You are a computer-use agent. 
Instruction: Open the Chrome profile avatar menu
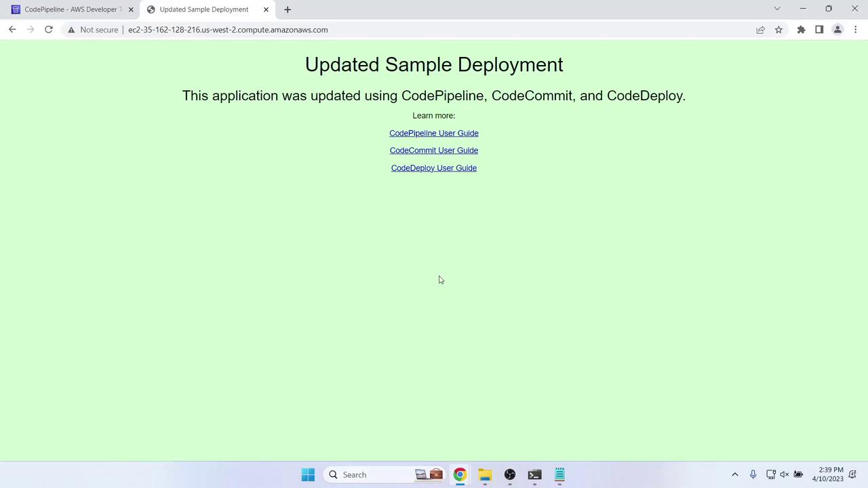click(x=837, y=30)
